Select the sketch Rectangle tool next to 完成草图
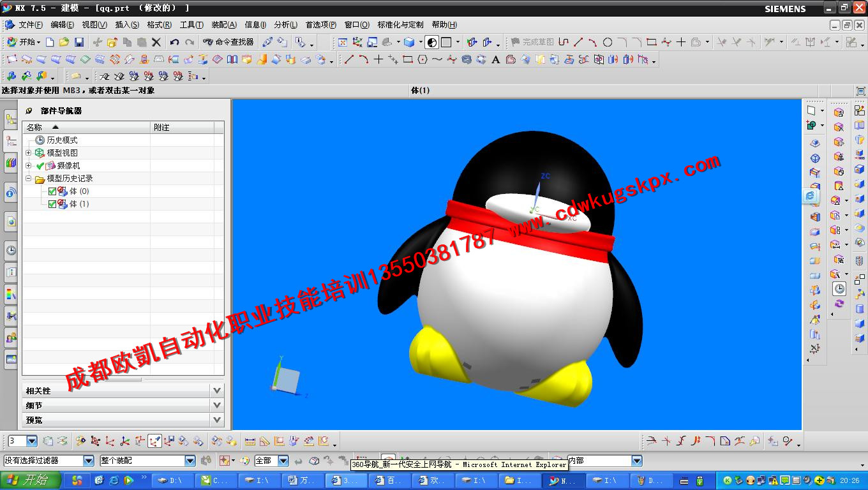The image size is (868, 490). [x=652, y=42]
